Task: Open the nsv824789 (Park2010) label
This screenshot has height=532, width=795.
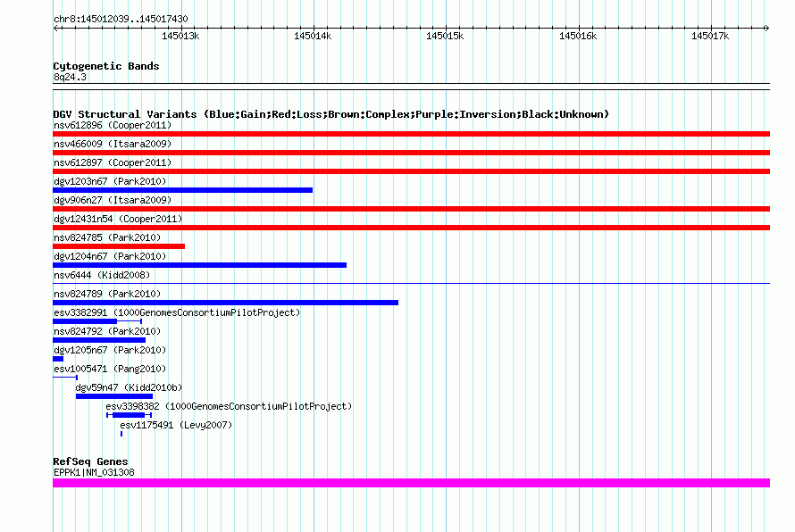Action: [x=107, y=294]
